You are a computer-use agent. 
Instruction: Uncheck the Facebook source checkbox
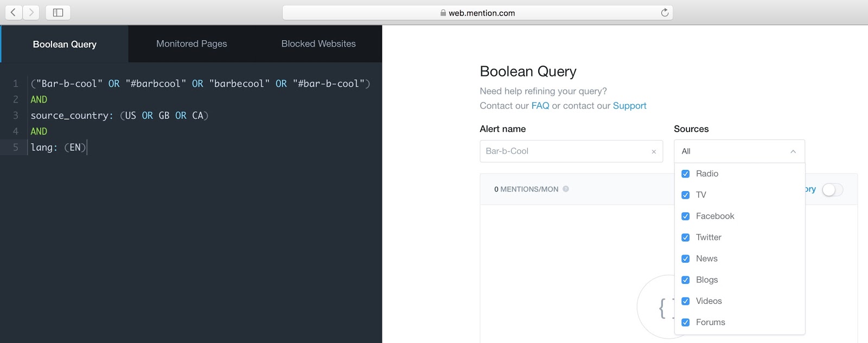click(x=685, y=216)
